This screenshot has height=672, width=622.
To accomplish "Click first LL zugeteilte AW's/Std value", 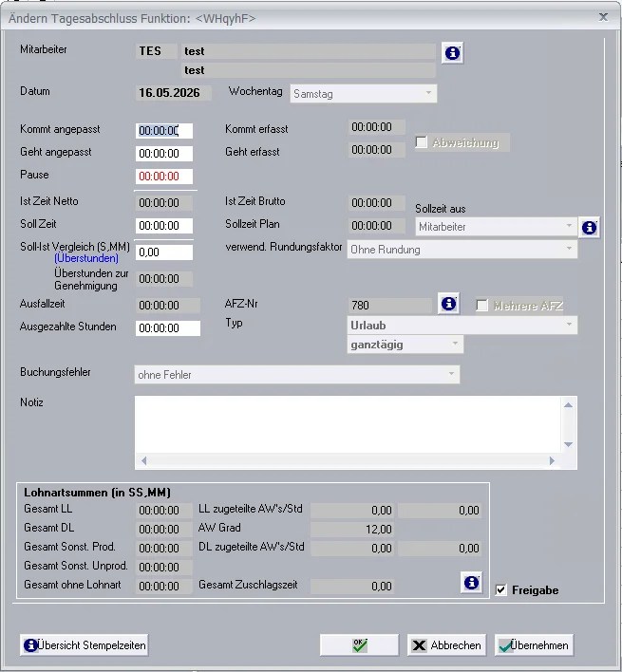I will point(352,511).
